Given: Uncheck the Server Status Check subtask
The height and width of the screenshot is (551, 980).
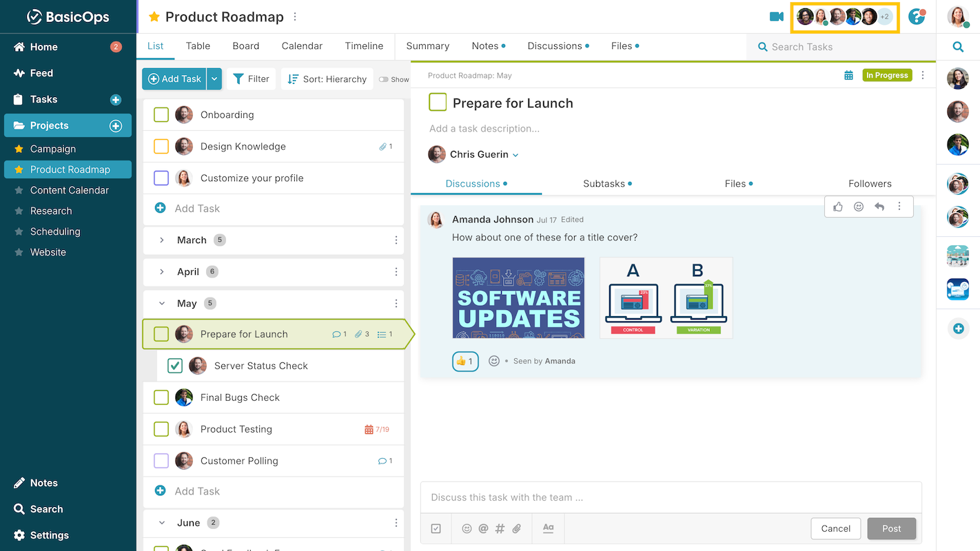Looking at the screenshot, I should [x=175, y=366].
